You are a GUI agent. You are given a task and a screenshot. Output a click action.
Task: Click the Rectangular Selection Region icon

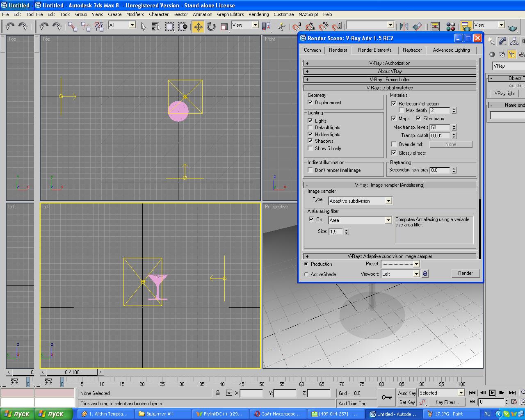pyautogui.click(x=169, y=27)
